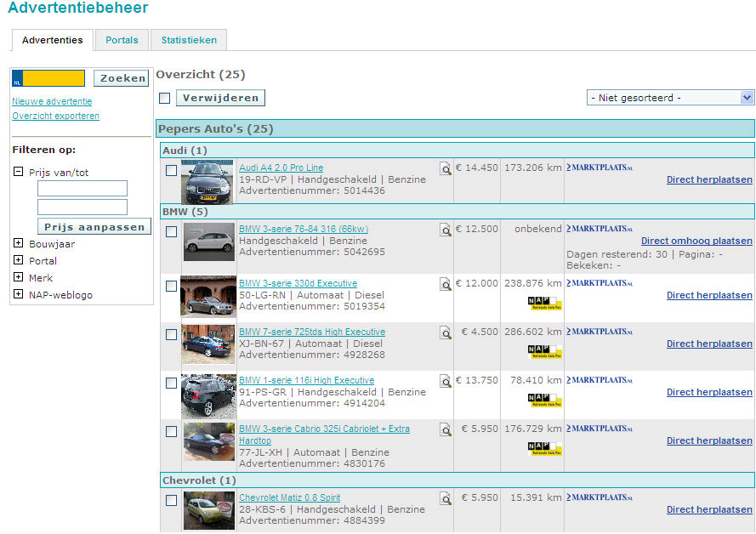Image resolution: width=756 pixels, height=534 pixels.
Task: Click magnifier icon for BMW 325i Cabriolet
Action: [x=446, y=430]
